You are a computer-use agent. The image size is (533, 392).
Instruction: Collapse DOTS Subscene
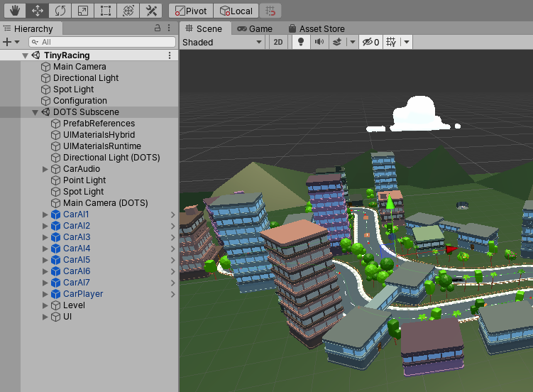(x=35, y=112)
